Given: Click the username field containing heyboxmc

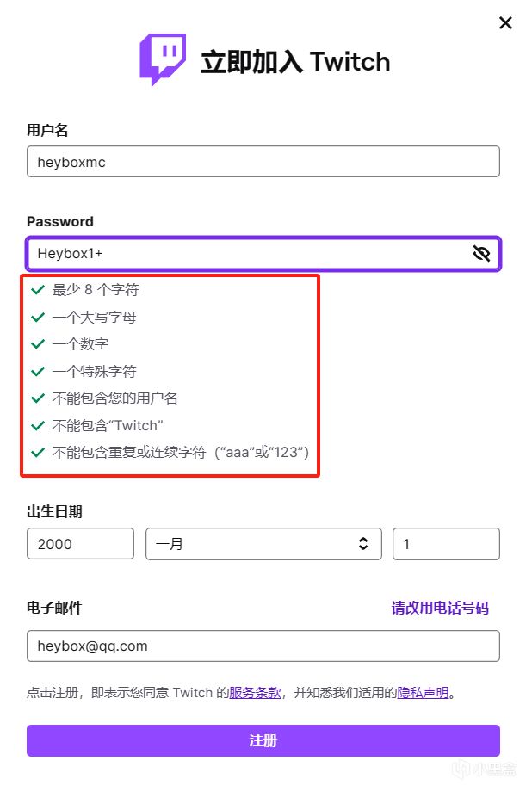Looking at the screenshot, I should [263, 162].
